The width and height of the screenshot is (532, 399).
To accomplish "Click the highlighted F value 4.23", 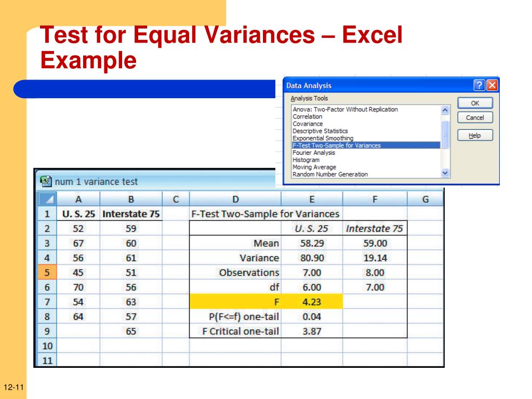I will click(312, 302).
